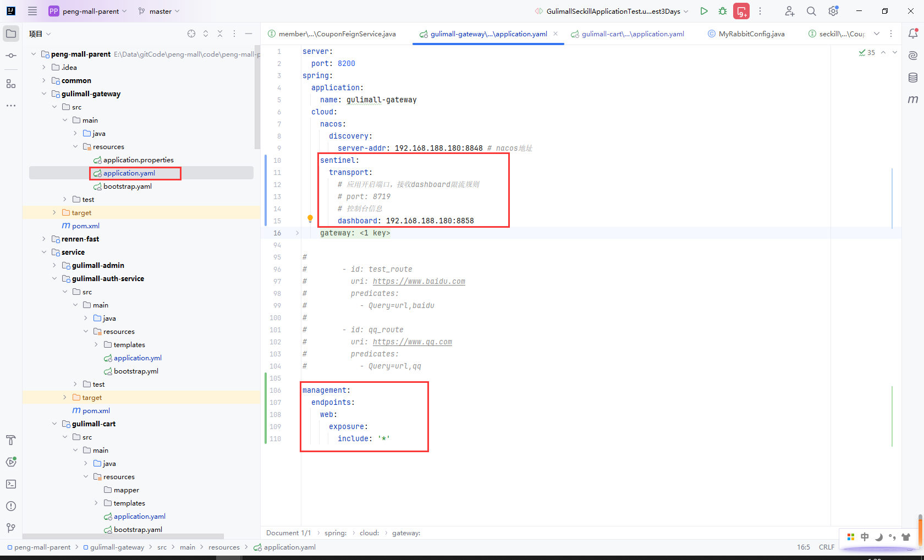This screenshot has width=924, height=560.
Task: Open the Problems tool window
Action: click(x=11, y=506)
